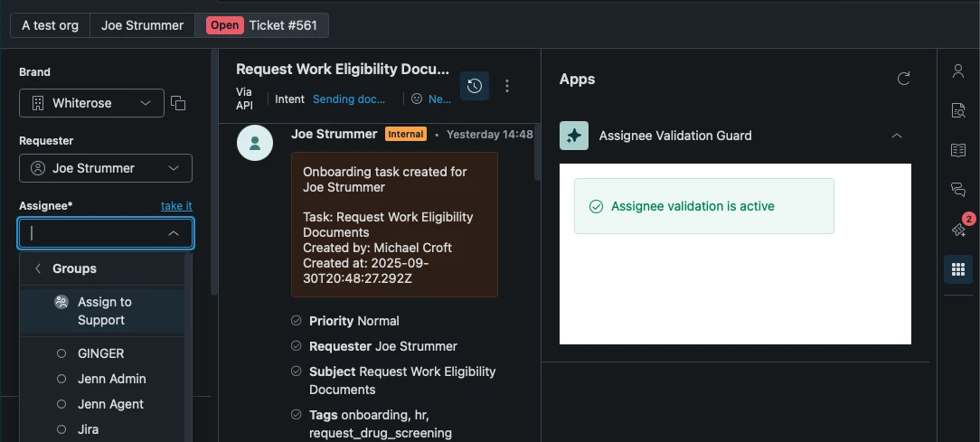980x442 pixels.
Task: Select the Jenn Agent radio option
Action: click(x=61, y=404)
